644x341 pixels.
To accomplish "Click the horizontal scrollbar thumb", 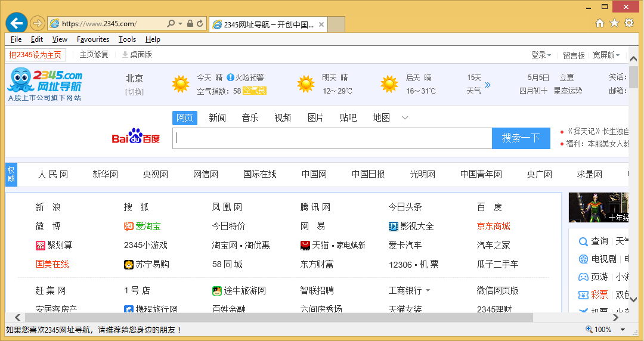I will pos(279,318).
